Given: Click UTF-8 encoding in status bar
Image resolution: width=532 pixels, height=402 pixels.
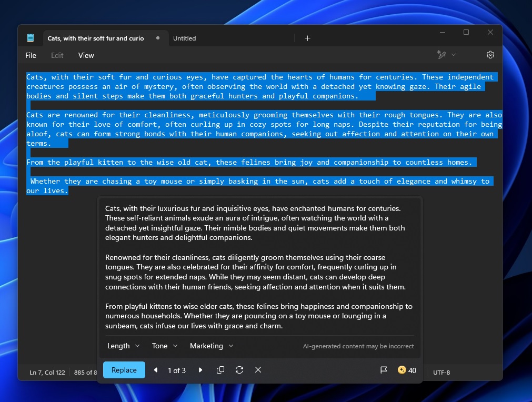Looking at the screenshot, I should [441, 373].
